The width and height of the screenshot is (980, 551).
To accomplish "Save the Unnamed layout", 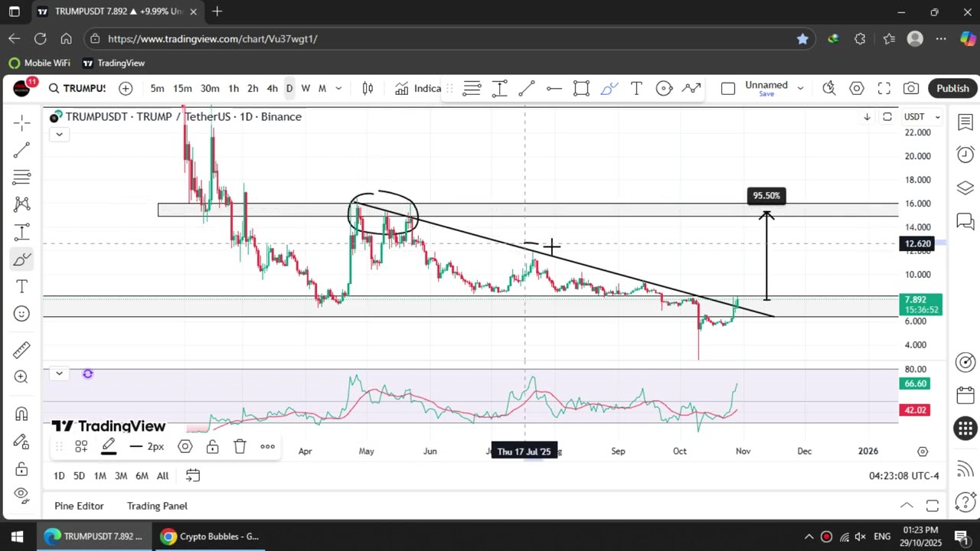I will pyautogui.click(x=766, y=93).
